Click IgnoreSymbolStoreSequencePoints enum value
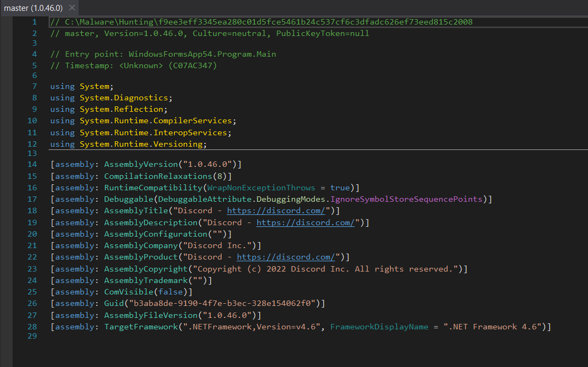 point(406,199)
